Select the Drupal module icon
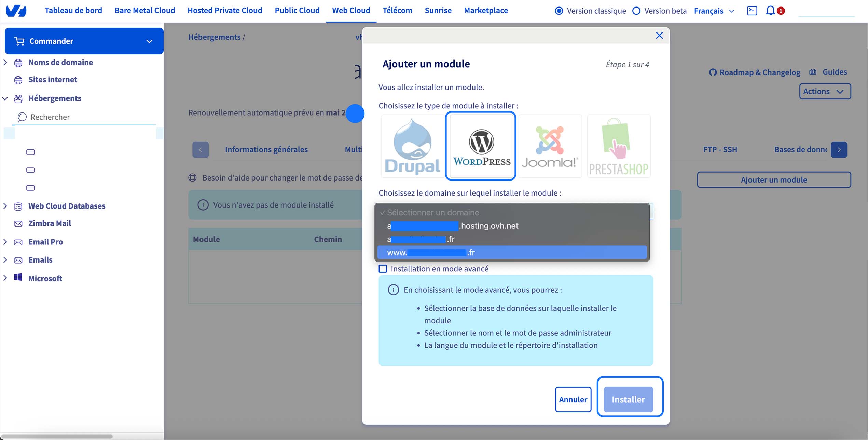This screenshot has width=868, height=440. pyautogui.click(x=412, y=146)
